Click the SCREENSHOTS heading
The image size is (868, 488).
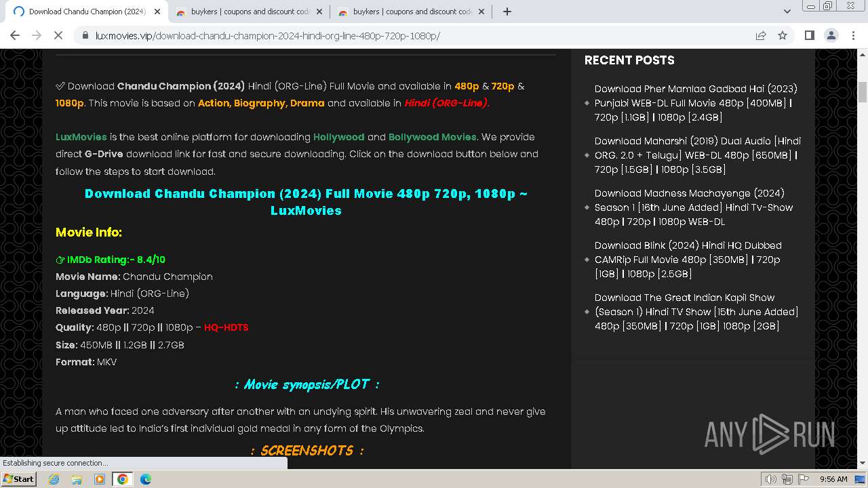pos(307,451)
